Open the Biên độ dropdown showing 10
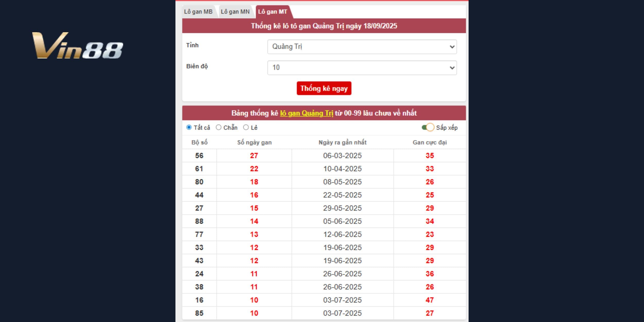 tap(362, 68)
